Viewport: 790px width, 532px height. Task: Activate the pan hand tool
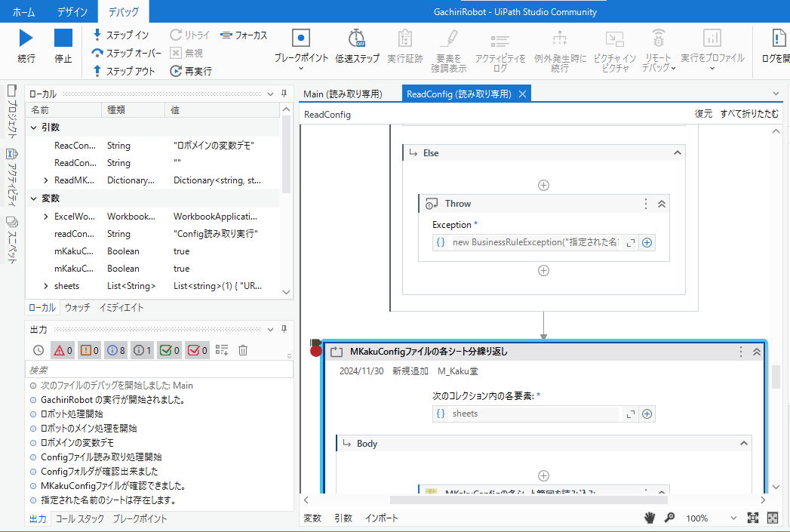(x=650, y=518)
